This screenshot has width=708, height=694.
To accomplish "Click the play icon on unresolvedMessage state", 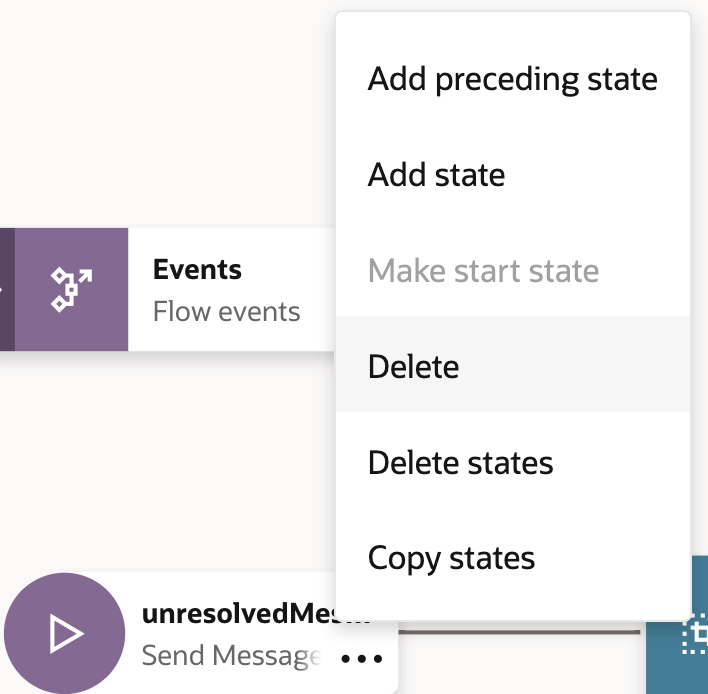I will pos(66,634).
